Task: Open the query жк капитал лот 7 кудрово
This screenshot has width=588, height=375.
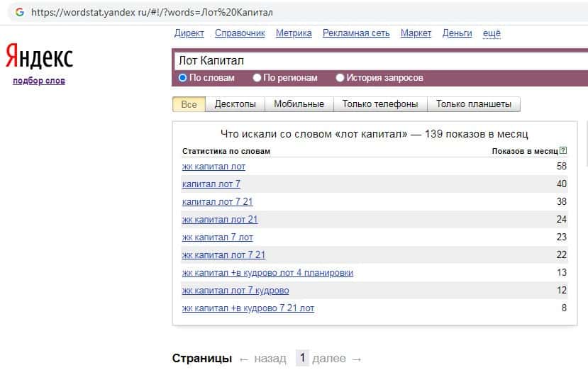Action: [235, 291]
